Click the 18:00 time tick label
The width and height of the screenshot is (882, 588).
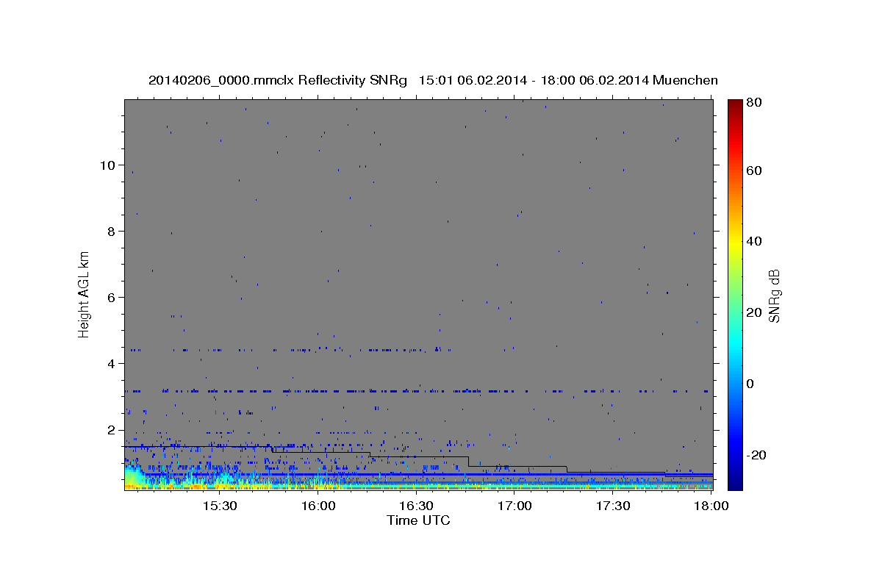tap(711, 506)
